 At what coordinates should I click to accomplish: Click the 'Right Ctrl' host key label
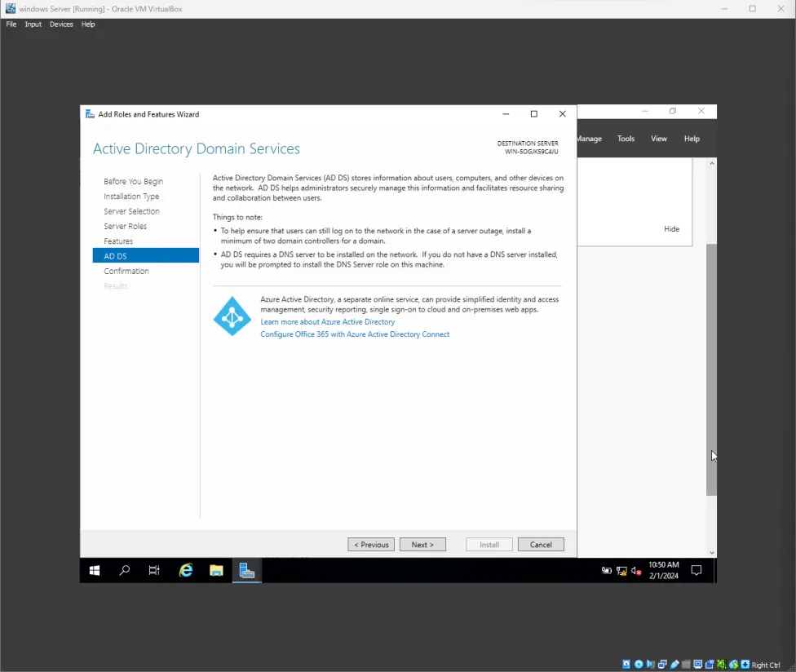click(766, 665)
